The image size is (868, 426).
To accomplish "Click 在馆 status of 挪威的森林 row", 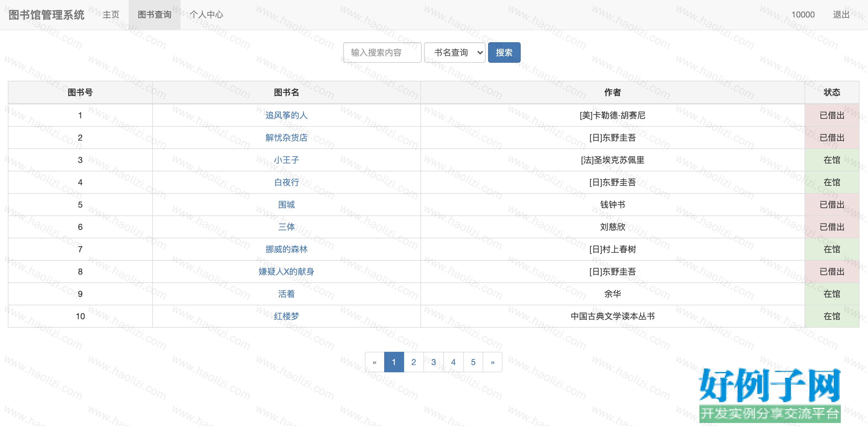I will (832, 249).
